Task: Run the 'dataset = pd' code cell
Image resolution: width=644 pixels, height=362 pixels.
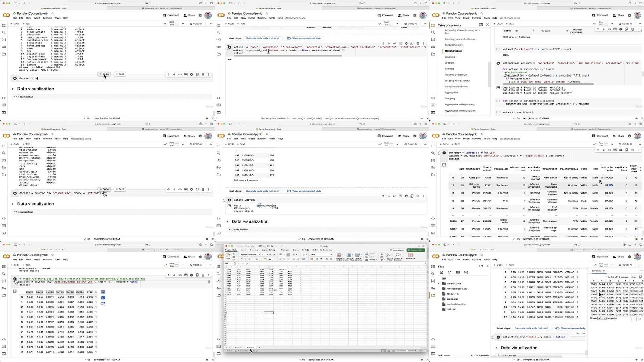Action: coord(15,78)
